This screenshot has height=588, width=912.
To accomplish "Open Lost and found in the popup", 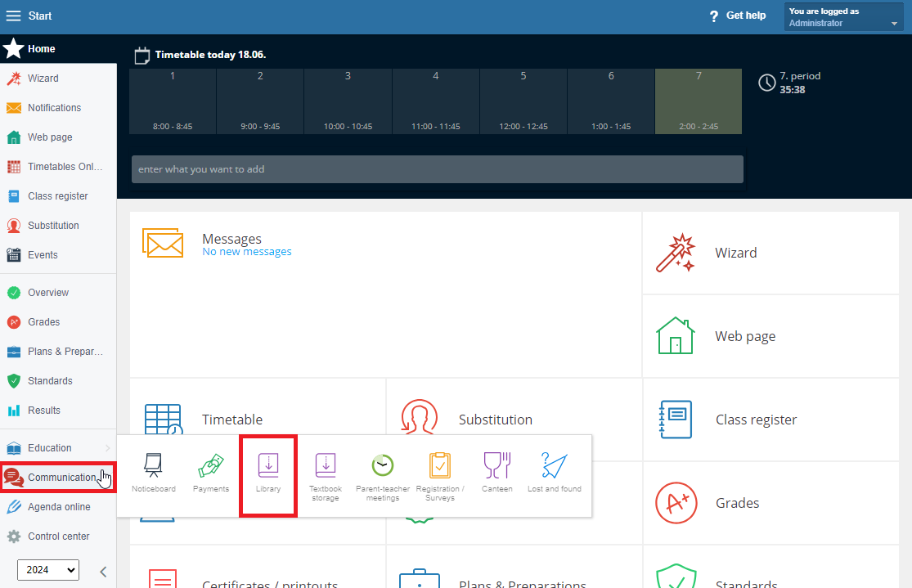I will point(555,473).
